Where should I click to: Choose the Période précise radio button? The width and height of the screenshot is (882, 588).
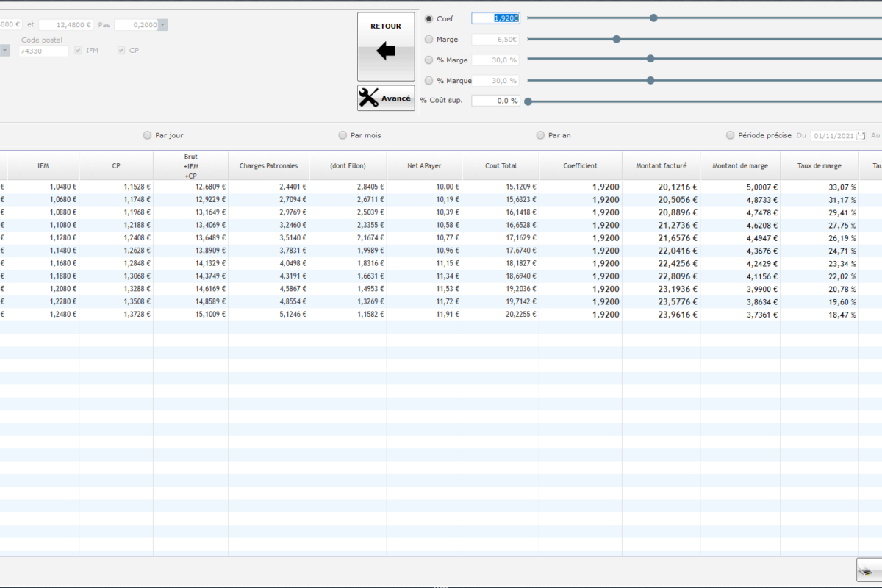pos(730,135)
